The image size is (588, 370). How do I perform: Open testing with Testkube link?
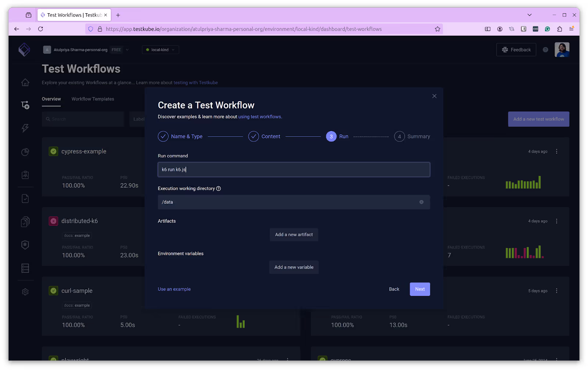pyautogui.click(x=196, y=83)
